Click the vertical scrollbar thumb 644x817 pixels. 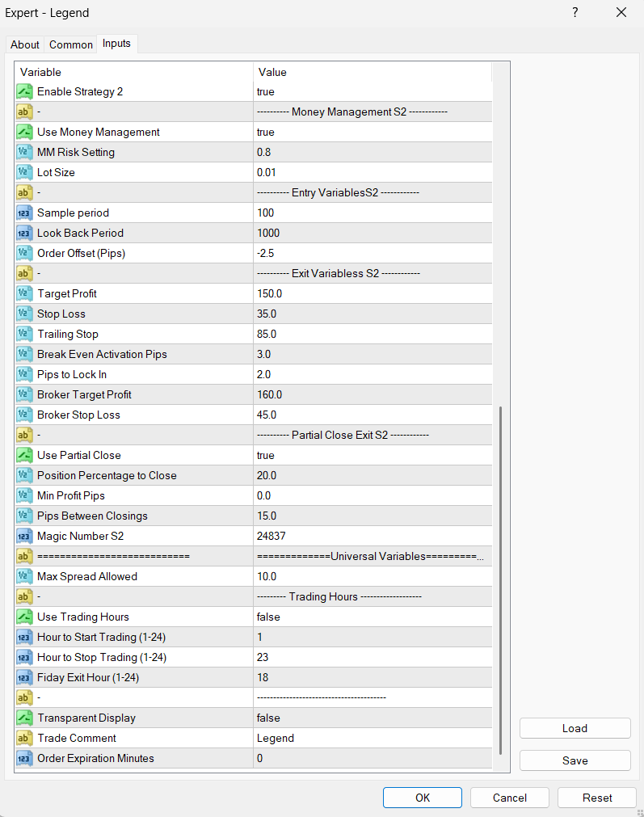[x=501, y=580]
